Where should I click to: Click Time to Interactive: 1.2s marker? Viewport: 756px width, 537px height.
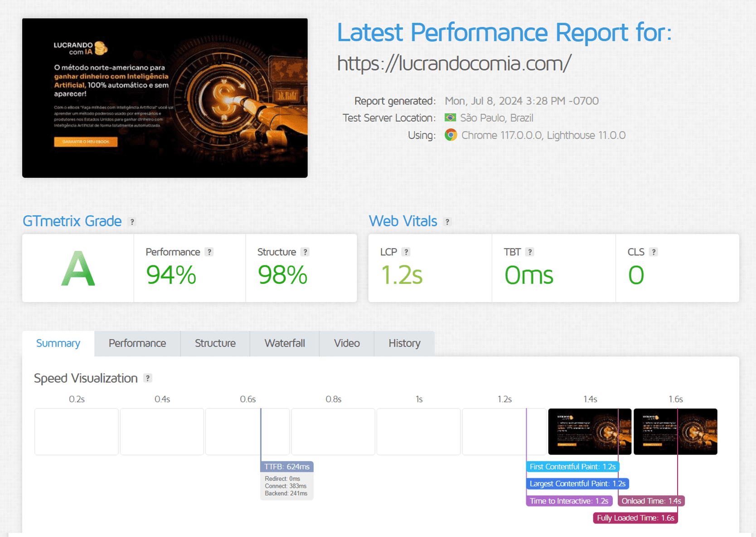pos(569,501)
